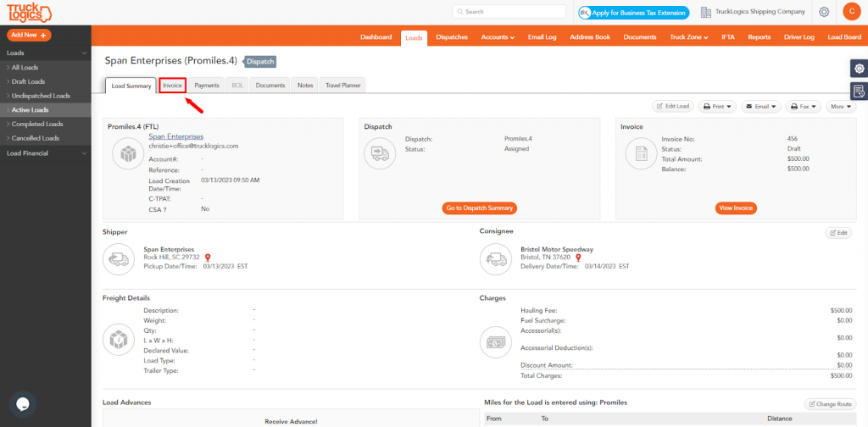Click the Add New button
The height and width of the screenshot is (427, 868).
point(29,35)
